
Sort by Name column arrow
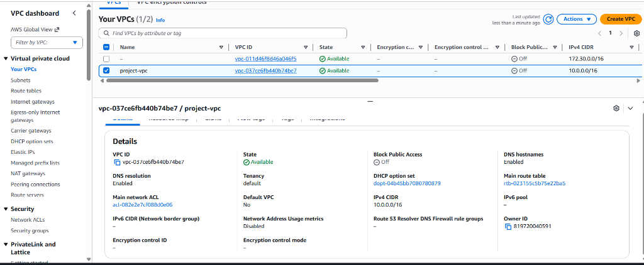coord(221,47)
